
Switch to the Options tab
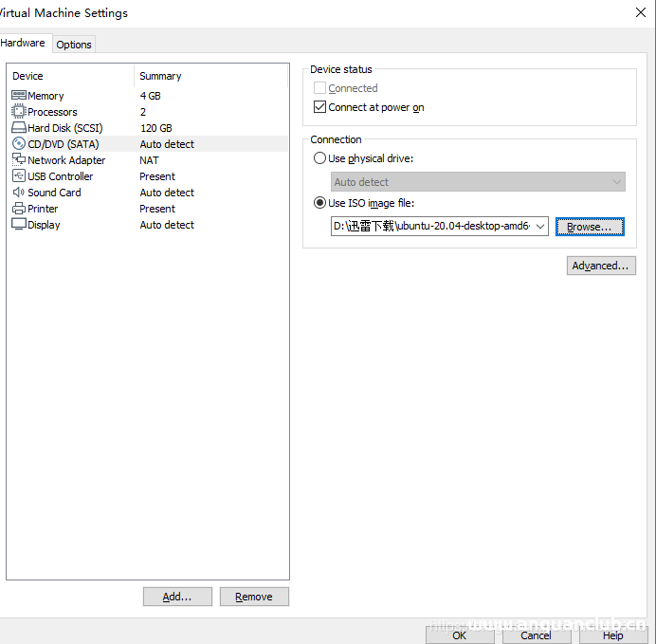pyautogui.click(x=74, y=45)
